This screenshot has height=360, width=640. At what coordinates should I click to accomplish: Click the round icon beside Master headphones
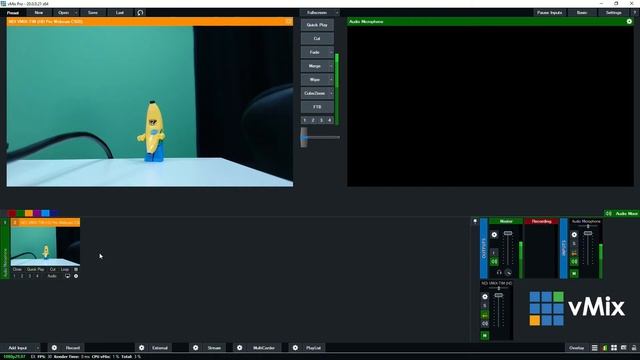(x=508, y=272)
